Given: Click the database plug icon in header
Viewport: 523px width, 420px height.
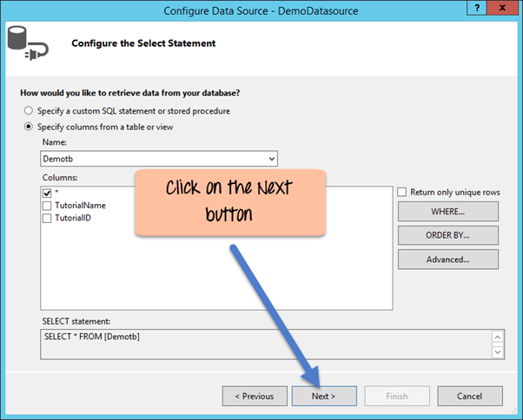Looking at the screenshot, I should (26, 43).
